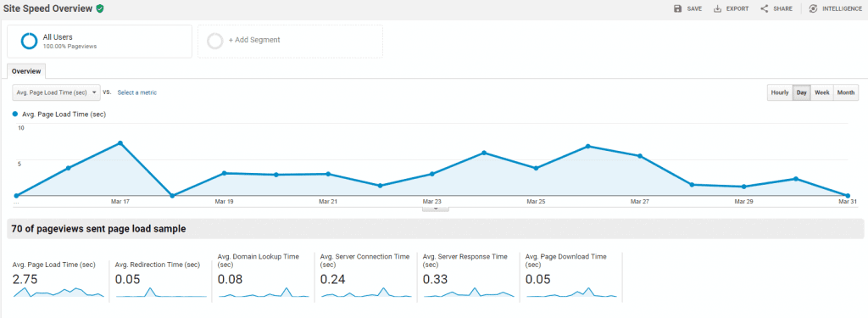Open the Intelligence panel icon

tap(813, 8)
